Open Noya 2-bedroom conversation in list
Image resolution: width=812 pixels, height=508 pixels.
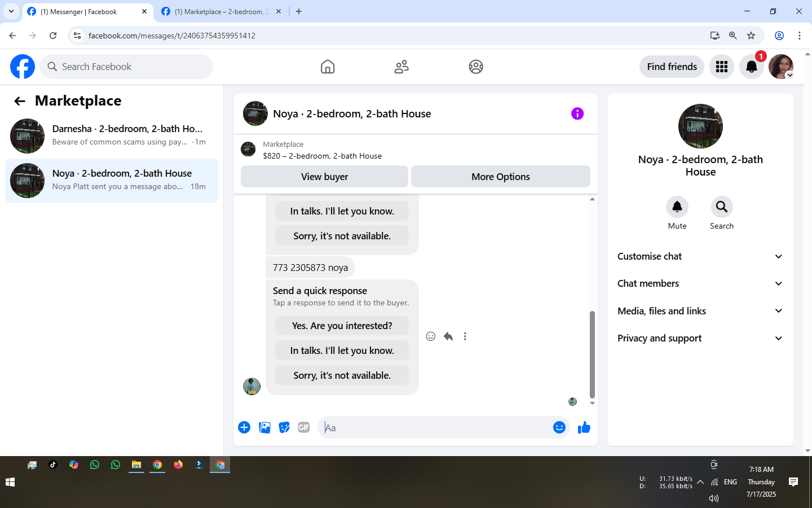tap(112, 181)
